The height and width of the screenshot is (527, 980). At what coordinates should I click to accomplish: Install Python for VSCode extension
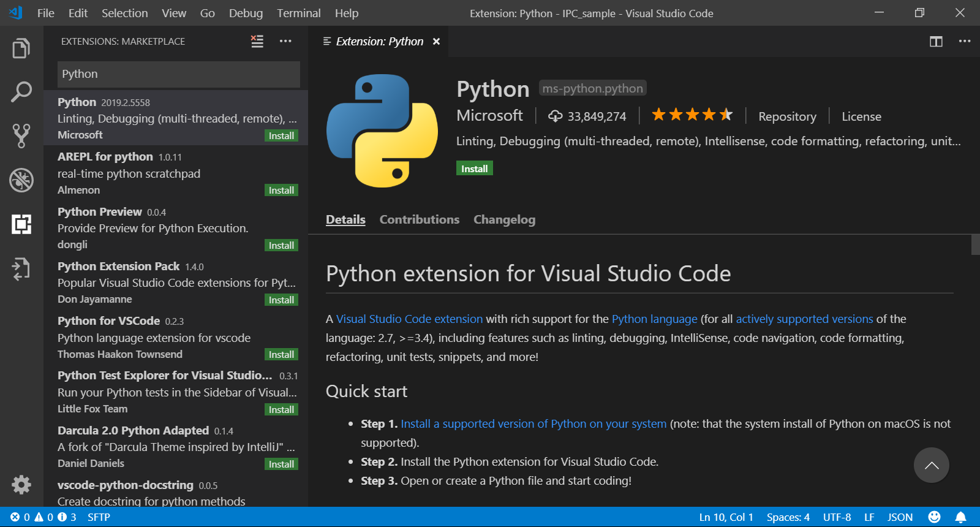click(x=281, y=354)
